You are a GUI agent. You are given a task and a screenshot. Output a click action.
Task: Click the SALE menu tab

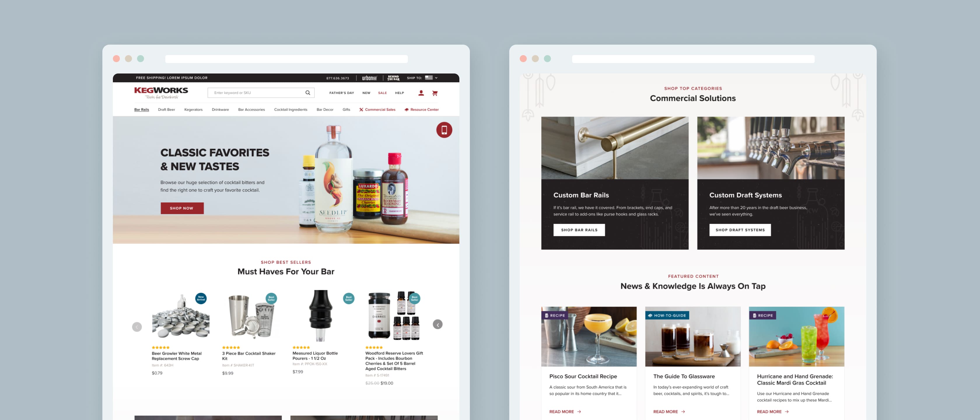coord(382,92)
